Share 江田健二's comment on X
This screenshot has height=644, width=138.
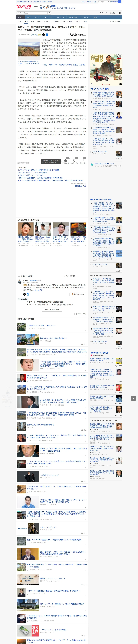pos(25,294)
